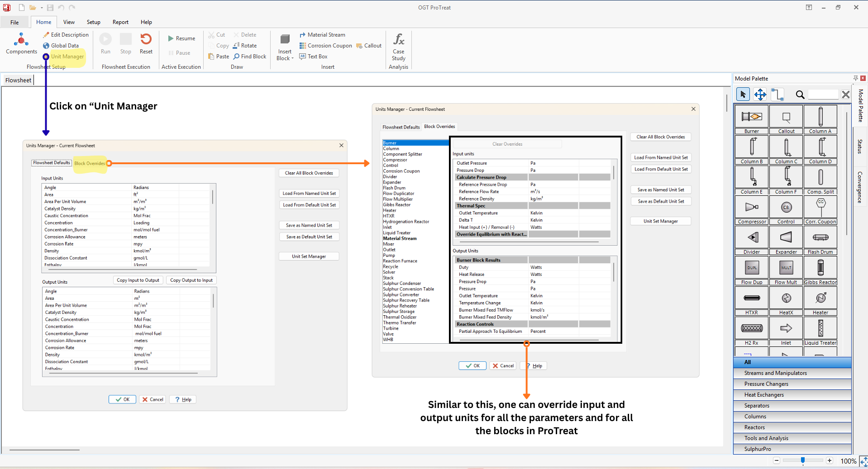Viewport: 868px width, 469px height.
Task: Switch to the Report ribbon tab
Action: click(120, 22)
